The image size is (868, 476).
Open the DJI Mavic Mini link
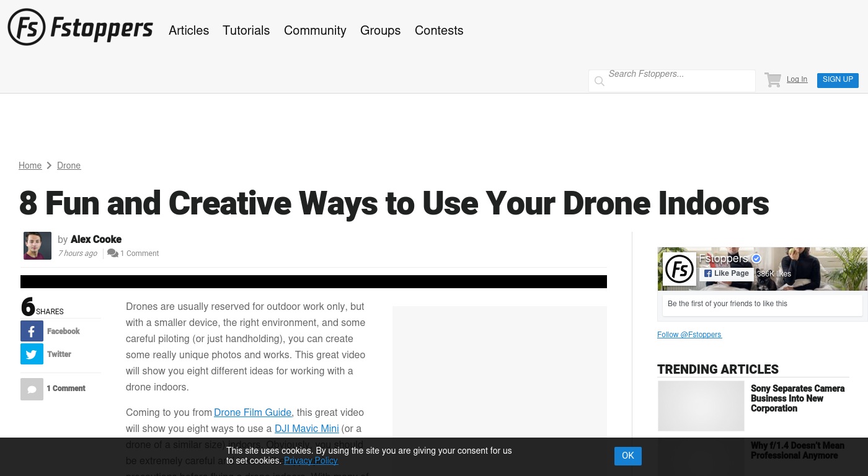click(x=307, y=428)
